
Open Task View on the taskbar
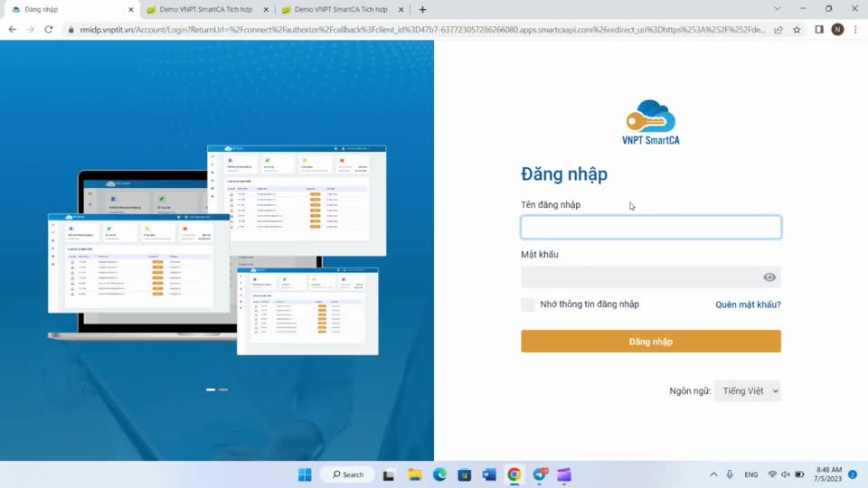click(389, 474)
